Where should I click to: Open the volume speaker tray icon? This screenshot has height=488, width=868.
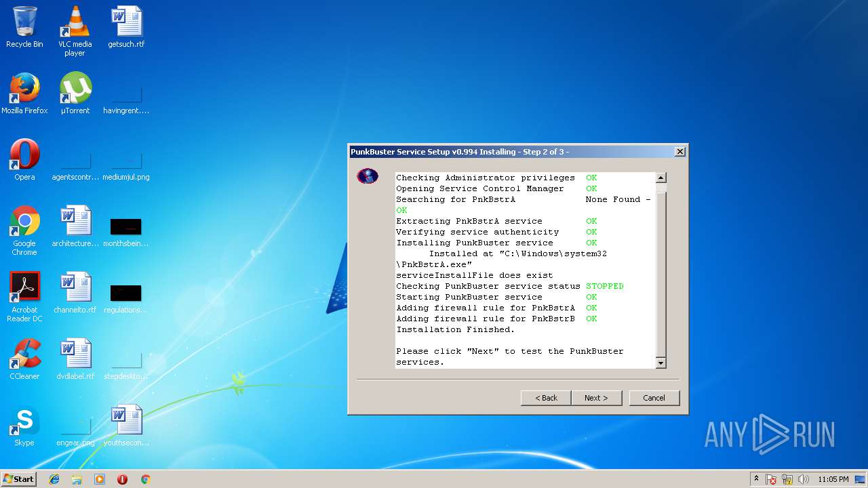click(804, 479)
